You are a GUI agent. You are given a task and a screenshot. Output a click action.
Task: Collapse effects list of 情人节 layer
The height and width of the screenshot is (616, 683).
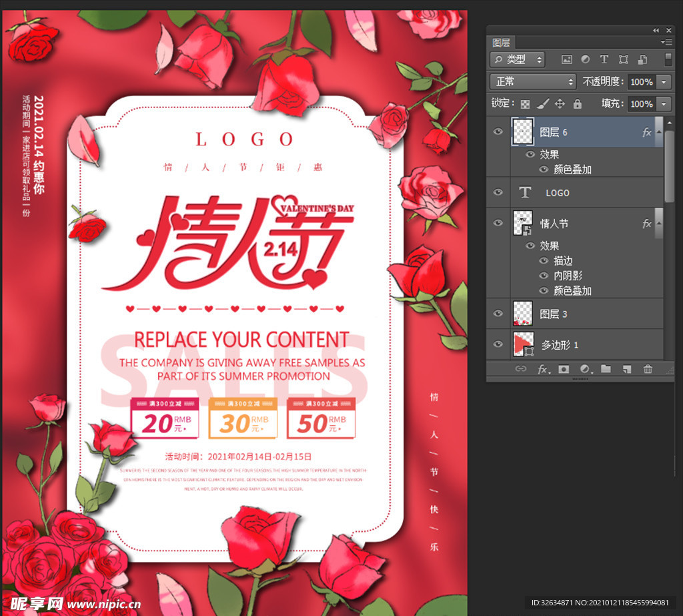pos(658,223)
